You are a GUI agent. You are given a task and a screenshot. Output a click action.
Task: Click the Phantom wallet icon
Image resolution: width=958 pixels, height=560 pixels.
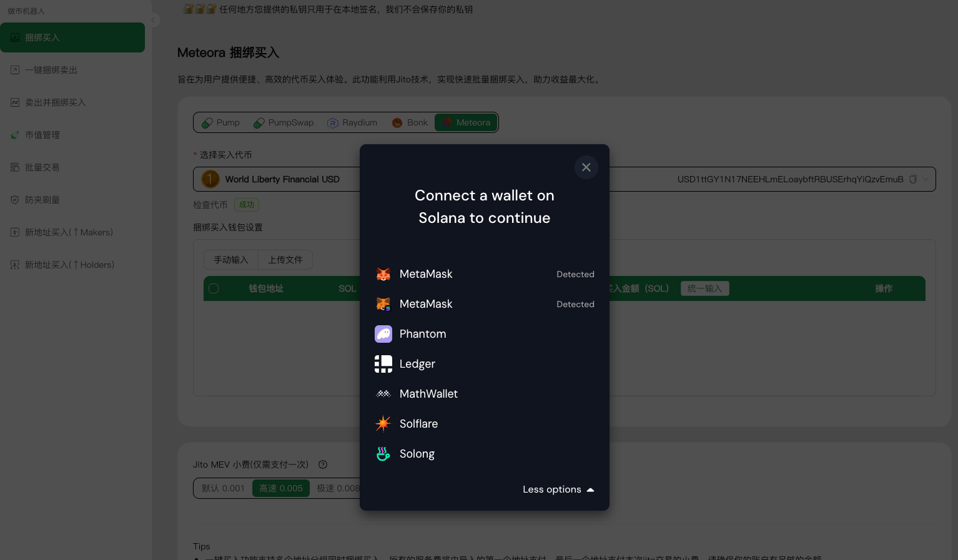click(383, 334)
